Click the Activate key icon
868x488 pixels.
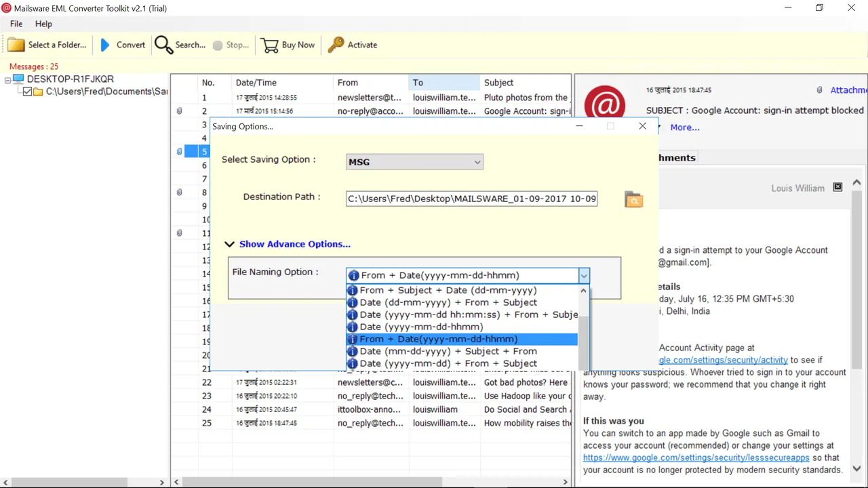pyautogui.click(x=336, y=45)
